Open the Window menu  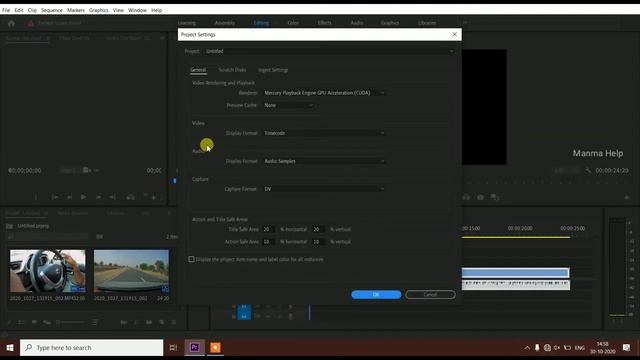click(137, 10)
